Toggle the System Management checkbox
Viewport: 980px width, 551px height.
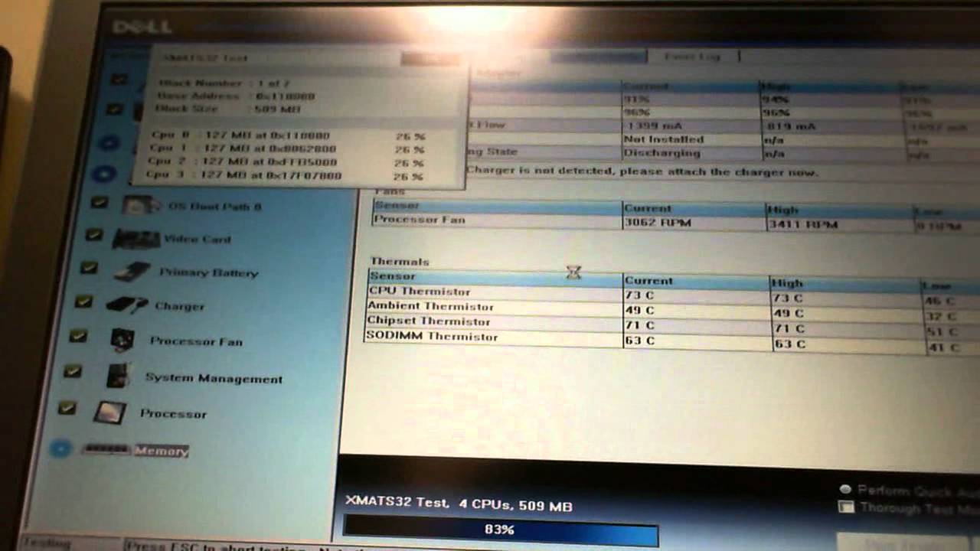[73, 371]
